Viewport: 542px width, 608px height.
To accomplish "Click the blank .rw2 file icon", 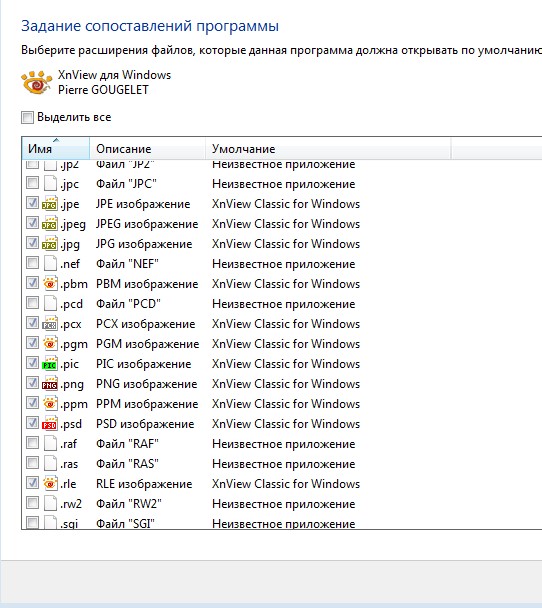I will [50, 504].
